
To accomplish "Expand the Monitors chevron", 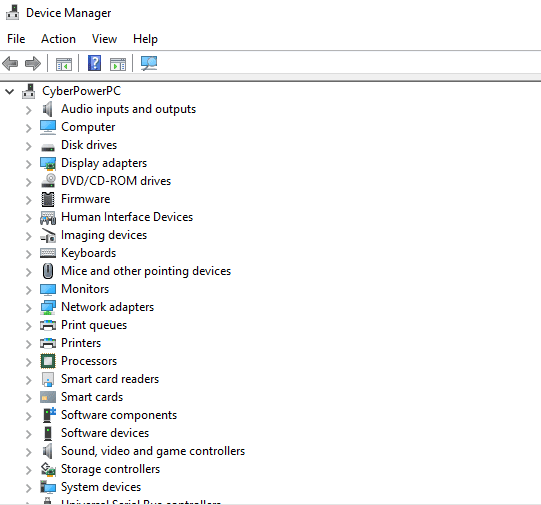I will point(29,290).
